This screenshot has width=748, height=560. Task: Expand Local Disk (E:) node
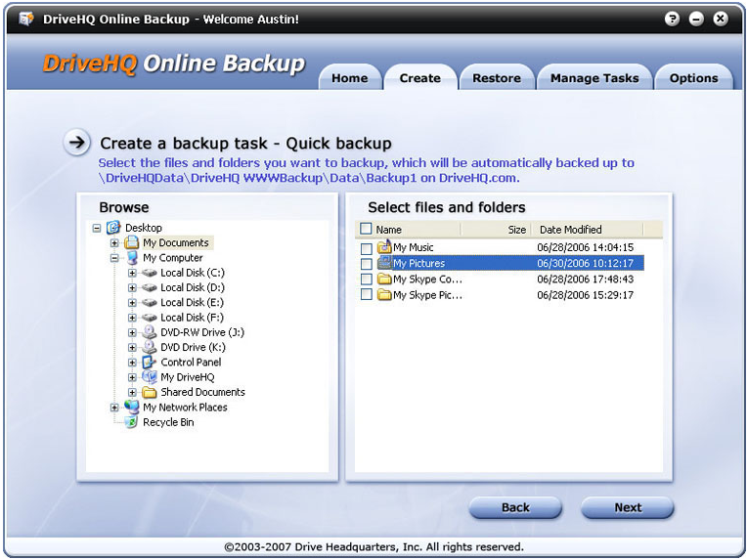point(132,302)
